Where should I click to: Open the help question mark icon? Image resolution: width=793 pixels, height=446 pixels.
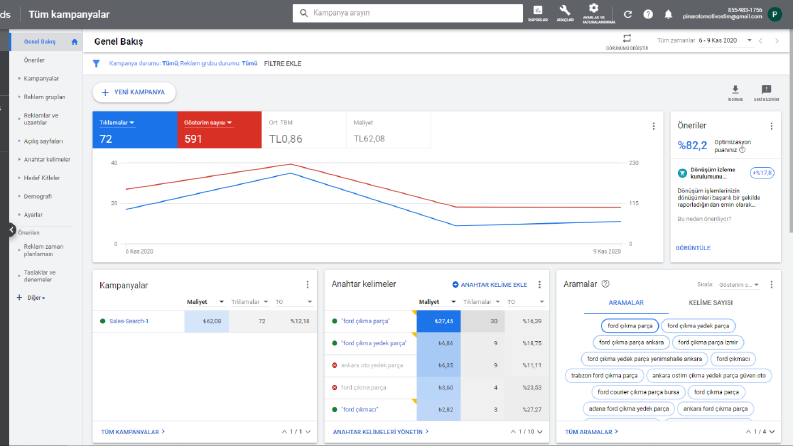(648, 14)
